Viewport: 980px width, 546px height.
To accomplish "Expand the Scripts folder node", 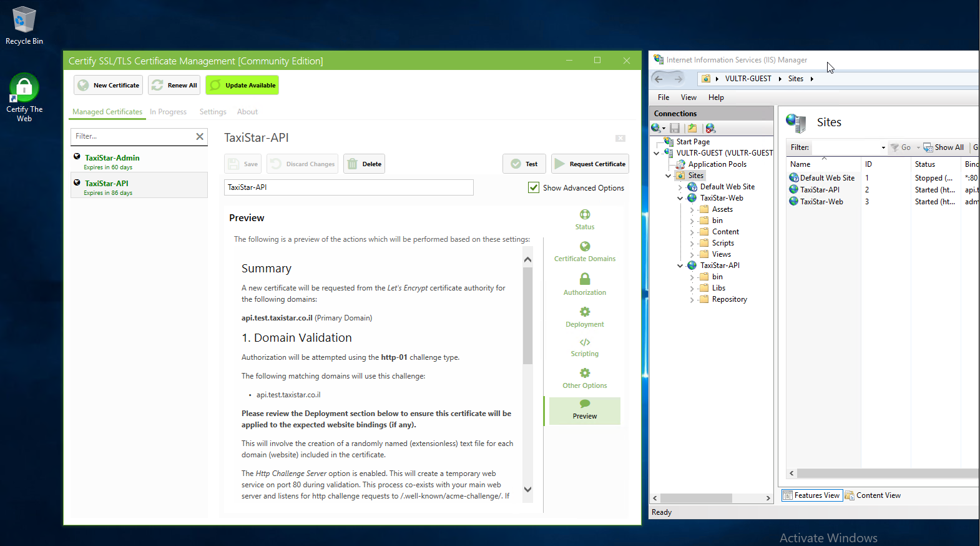I will pos(692,243).
